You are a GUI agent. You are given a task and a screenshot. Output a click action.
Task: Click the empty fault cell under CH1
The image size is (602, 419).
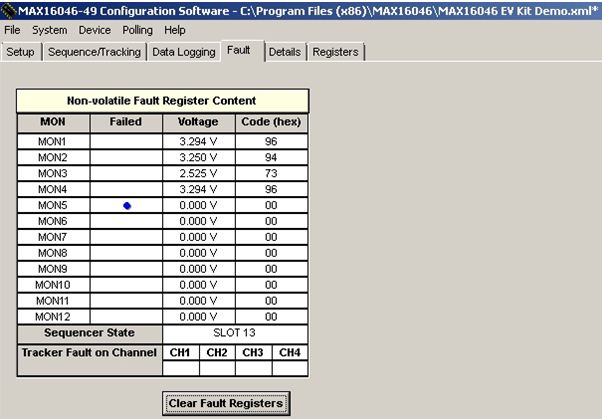pos(181,368)
